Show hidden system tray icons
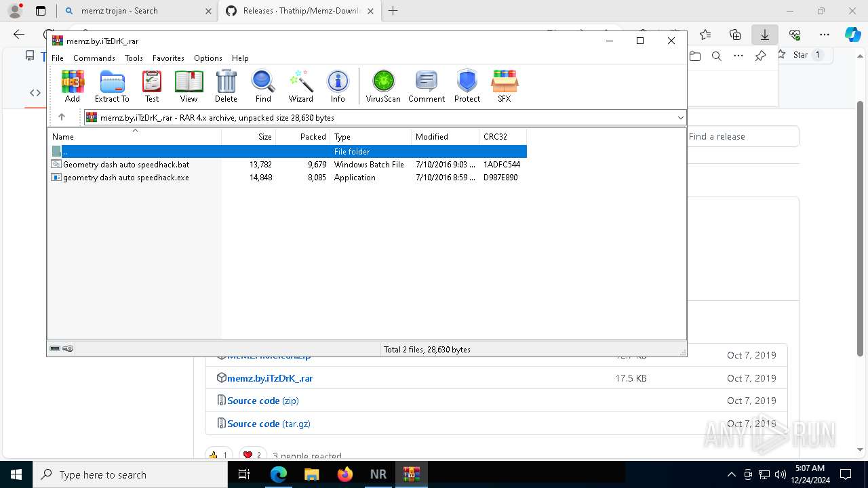The width and height of the screenshot is (868, 488). click(x=731, y=474)
